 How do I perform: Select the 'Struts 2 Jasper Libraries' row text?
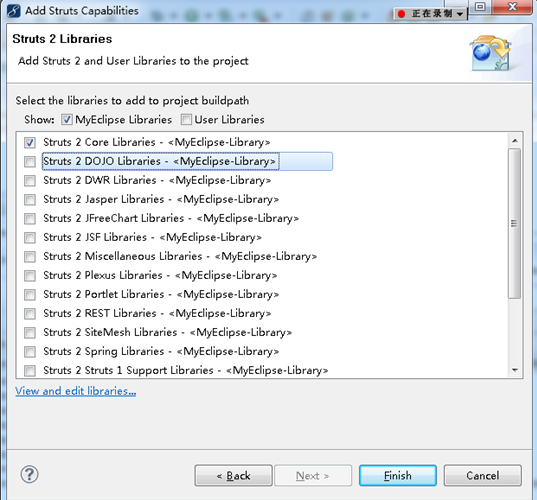pos(161,199)
